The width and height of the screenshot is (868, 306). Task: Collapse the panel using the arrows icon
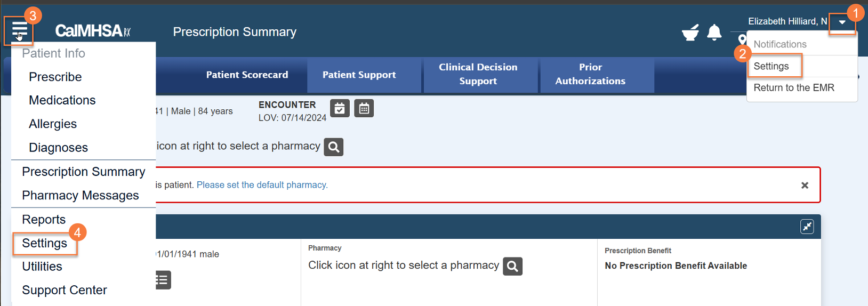coord(807,227)
